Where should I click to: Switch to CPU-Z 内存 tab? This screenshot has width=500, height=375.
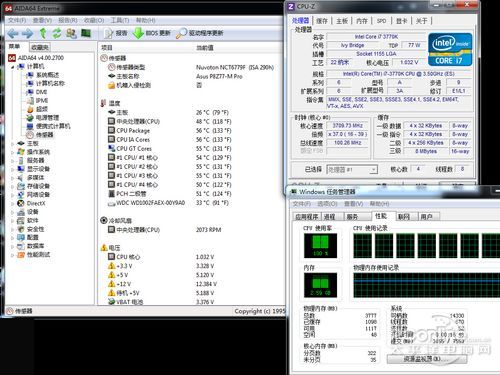(x=362, y=21)
